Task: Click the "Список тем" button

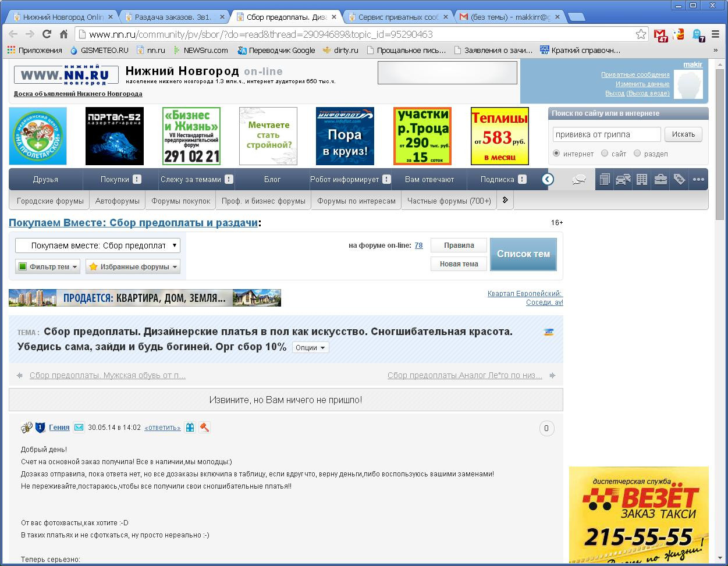Action: [523, 254]
